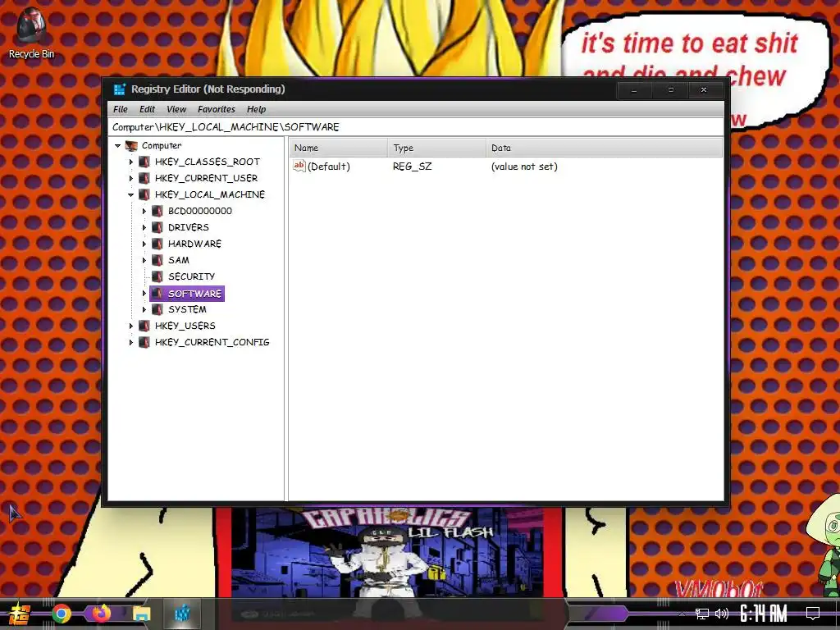This screenshot has height=630, width=840.
Task: Collapse the HKEY_LOCAL_MACHINE node arrow
Action: pyautogui.click(x=130, y=195)
